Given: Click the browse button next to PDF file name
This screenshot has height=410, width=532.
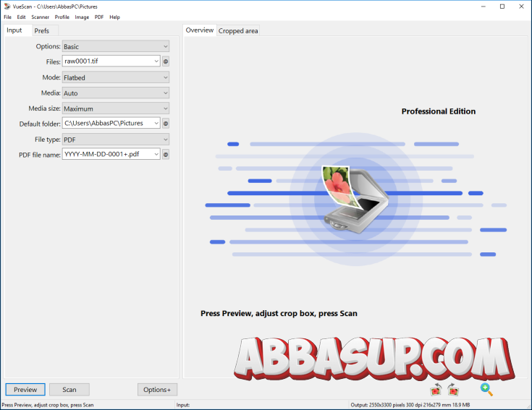Looking at the screenshot, I should [166, 155].
